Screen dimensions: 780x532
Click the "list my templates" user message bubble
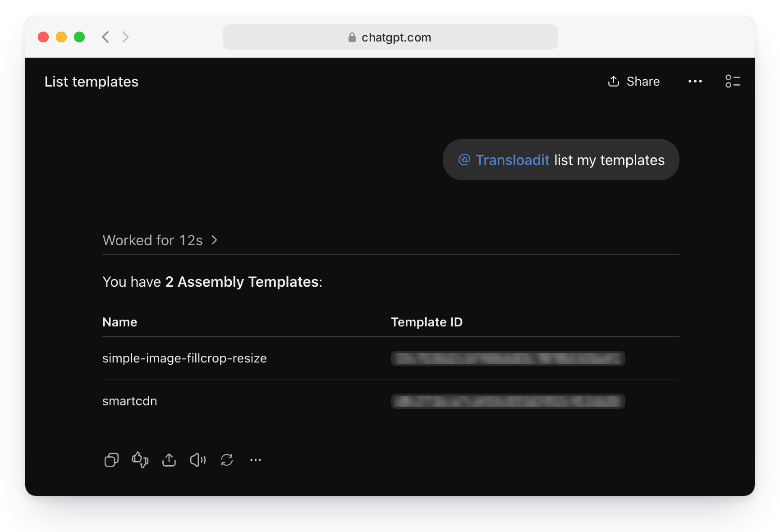(x=561, y=160)
